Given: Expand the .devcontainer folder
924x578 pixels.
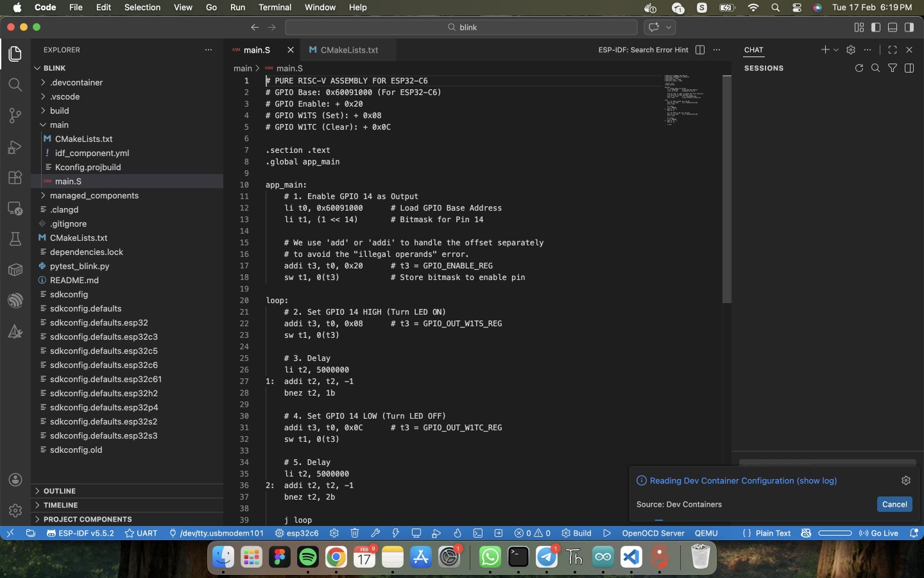Looking at the screenshot, I should click(x=127, y=82).
